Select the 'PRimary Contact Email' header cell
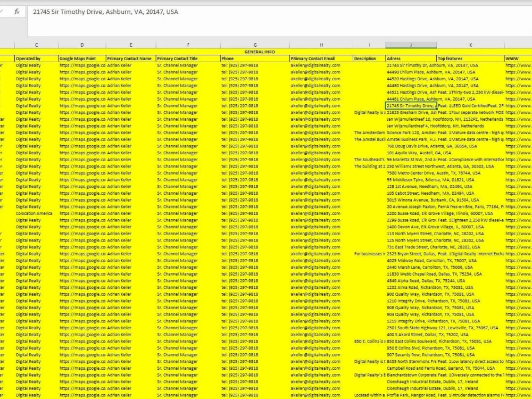The image size is (532, 399). coord(321,59)
